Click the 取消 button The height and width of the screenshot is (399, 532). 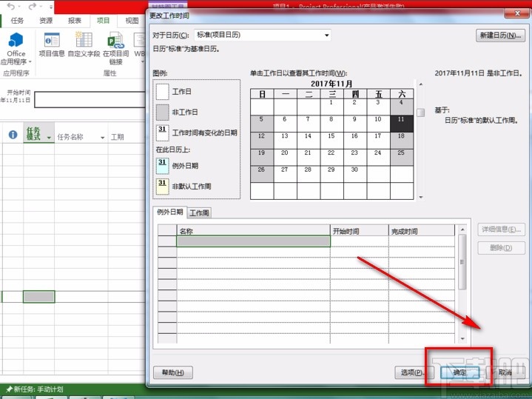[x=505, y=372]
